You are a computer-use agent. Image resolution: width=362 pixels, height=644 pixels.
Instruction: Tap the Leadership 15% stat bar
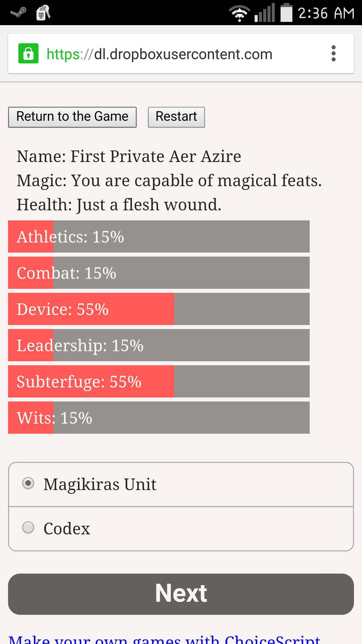coord(159,345)
